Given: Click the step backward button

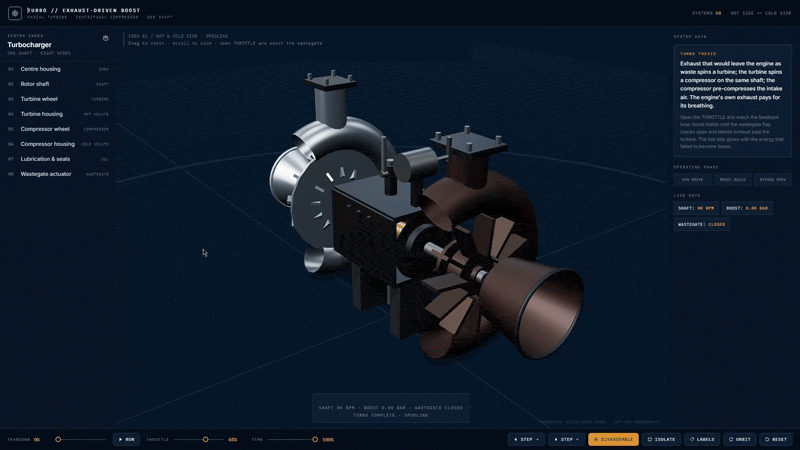Looking at the screenshot, I should (x=526, y=439).
